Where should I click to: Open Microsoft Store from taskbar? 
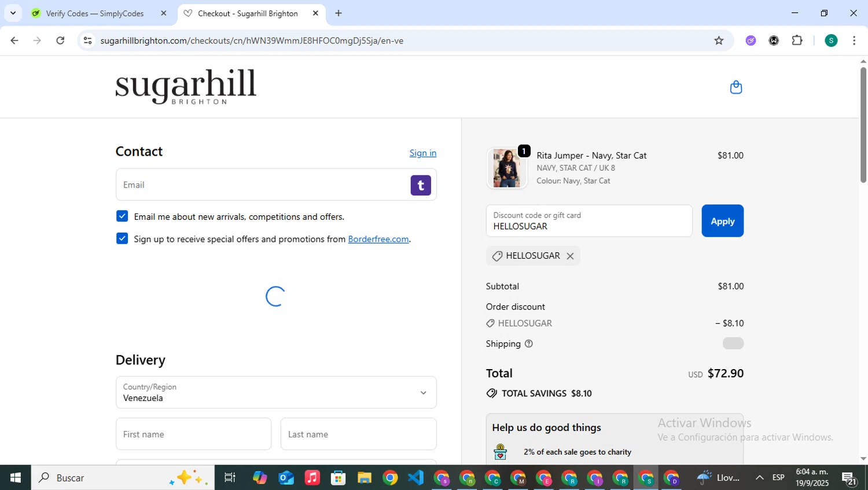tap(338, 478)
